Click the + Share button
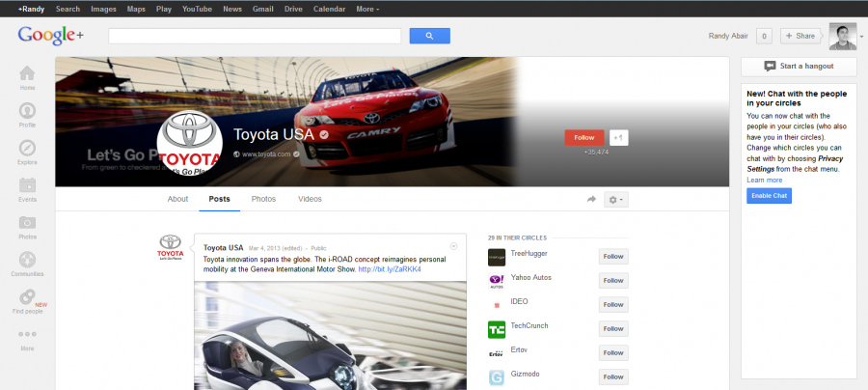The width and height of the screenshot is (868, 390). 800,36
